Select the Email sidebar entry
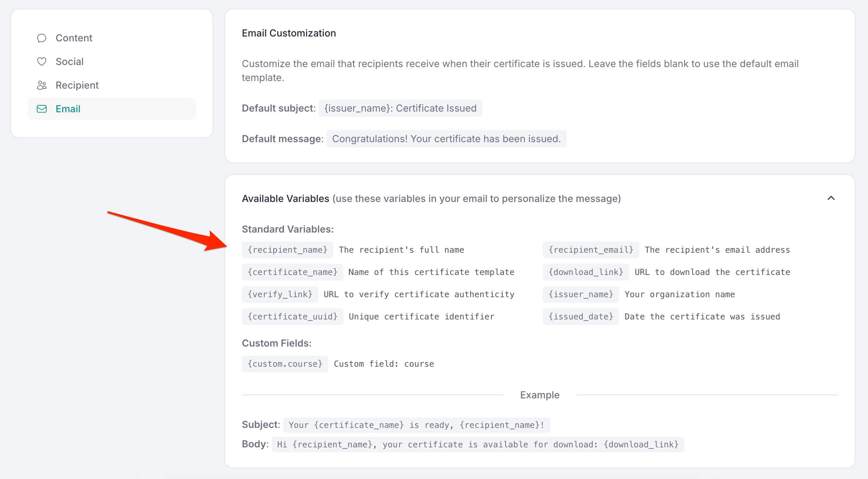Image resolution: width=868 pixels, height=479 pixels. click(68, 109)
